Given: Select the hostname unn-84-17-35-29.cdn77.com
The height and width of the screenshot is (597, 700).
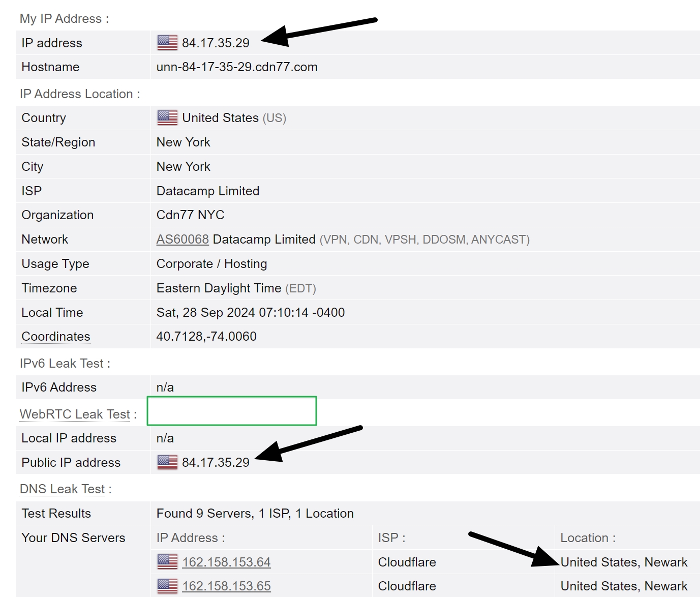Looking at the screenshot, I should pyautogui.click(x=237, y=67).
